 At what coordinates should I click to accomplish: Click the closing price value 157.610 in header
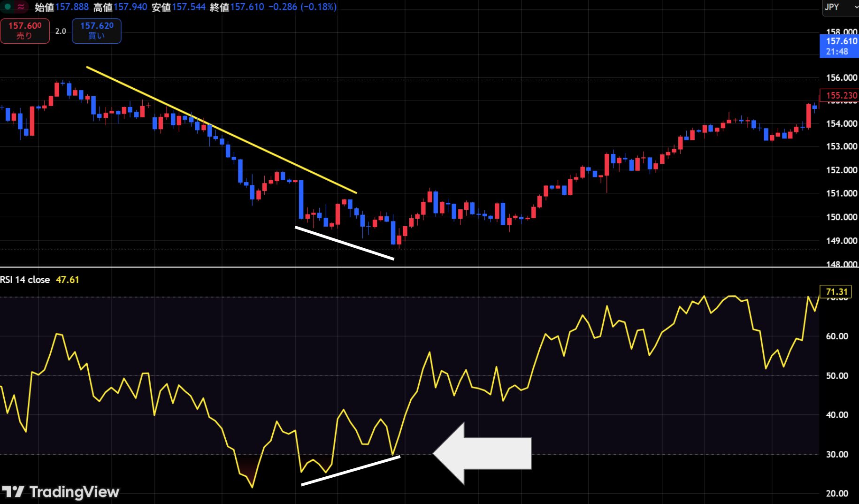pyautogui.click(x=247, y=7)
